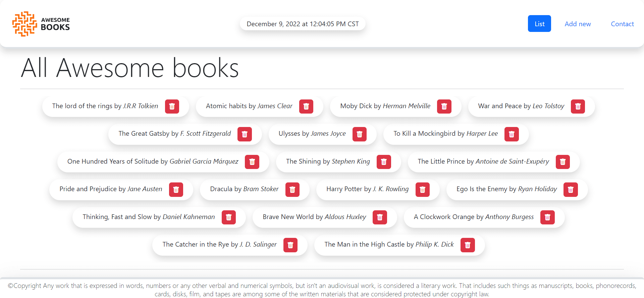The image size is (644, 298).
Task: Delete Thinking, Fast and Slow
Action: pyautogui.click(x=229, y=217)
